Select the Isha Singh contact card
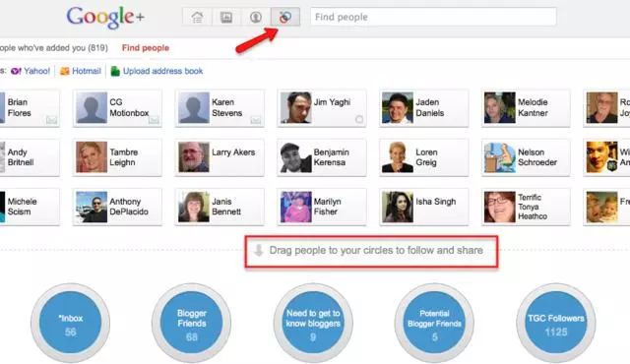 coord(424,207)
